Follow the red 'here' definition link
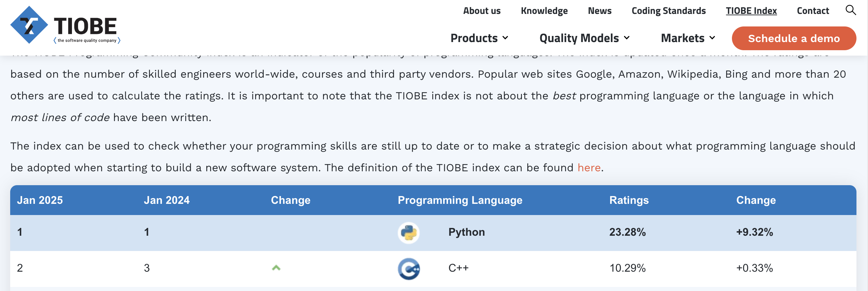868x291 pixels. tap(589, 168)
